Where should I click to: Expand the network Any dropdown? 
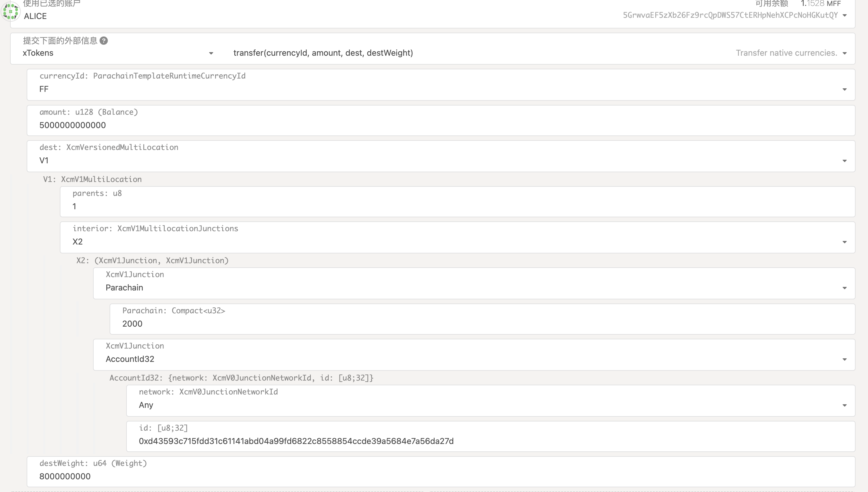[x=844, y=405]
